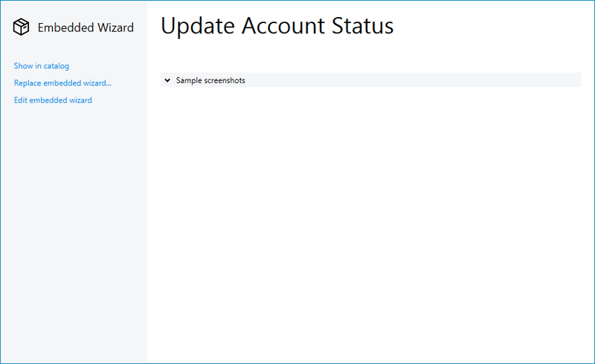
Task: Click the word "Replace" in the second sidebar link
Action: [x=28, y=83]
